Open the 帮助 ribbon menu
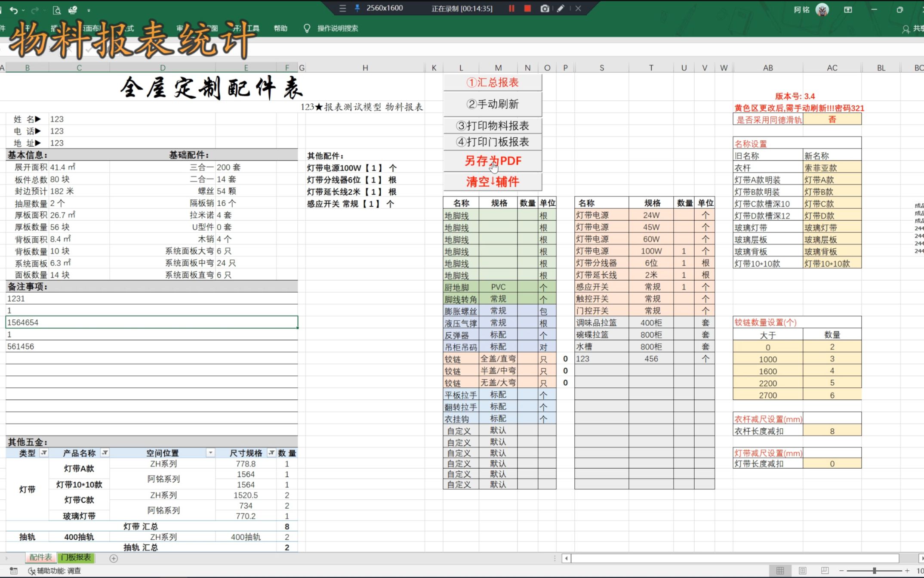Image resolution: width=924 pixels, height=578 pixels. 280,28
